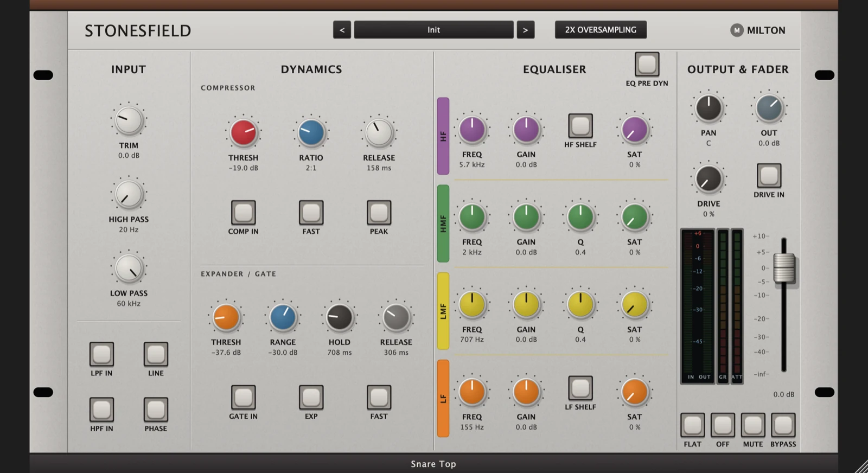Click the purple HF FREQ knob

pos(472,130)
